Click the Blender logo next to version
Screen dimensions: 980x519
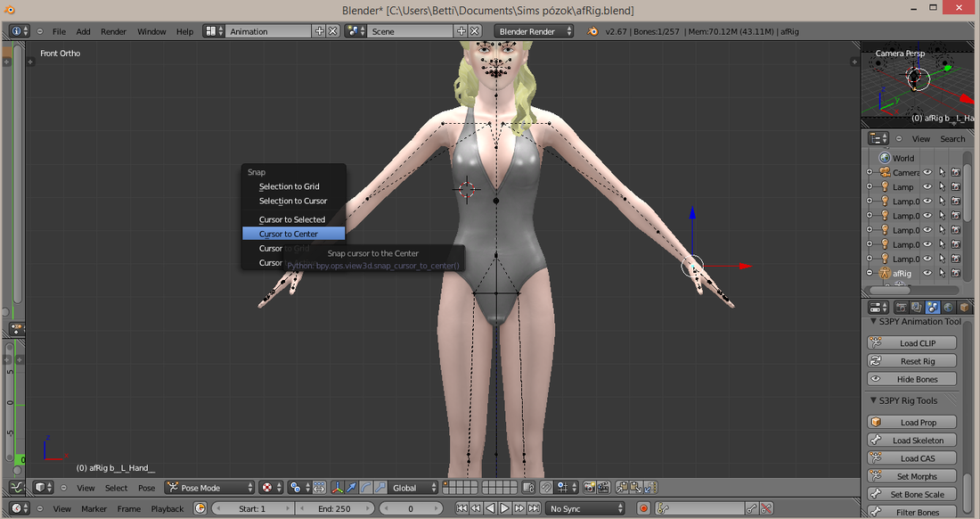592,31
